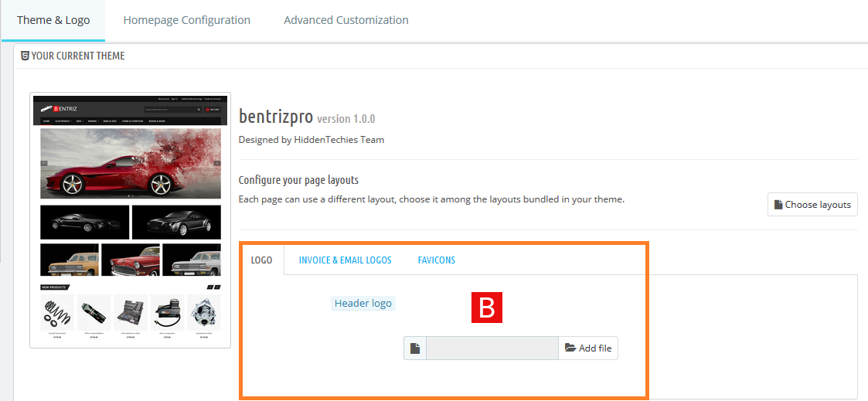Switch to FAVICONS tab
This screenshot has width=868, height=401.
tap(436, 260)
